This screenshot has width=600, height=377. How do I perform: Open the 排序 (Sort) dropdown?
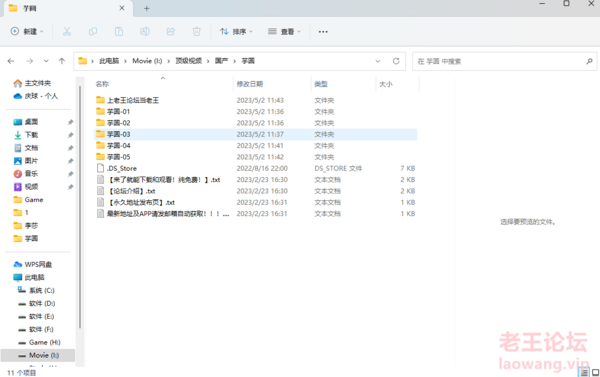pos(236,31)
